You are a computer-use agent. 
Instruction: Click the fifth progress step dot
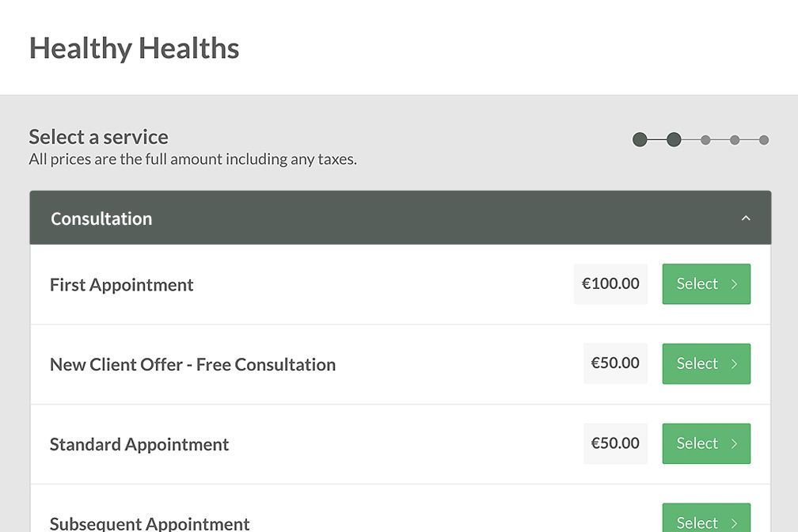[764, 140]
